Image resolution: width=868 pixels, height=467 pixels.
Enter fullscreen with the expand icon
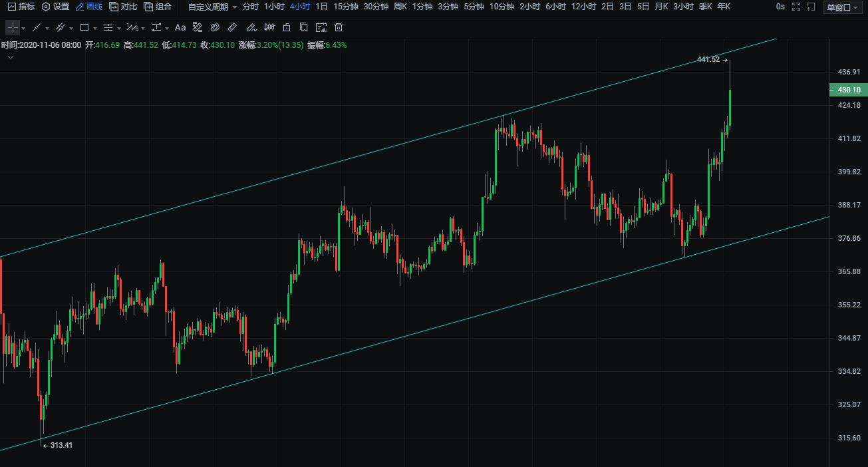point(796,7)
